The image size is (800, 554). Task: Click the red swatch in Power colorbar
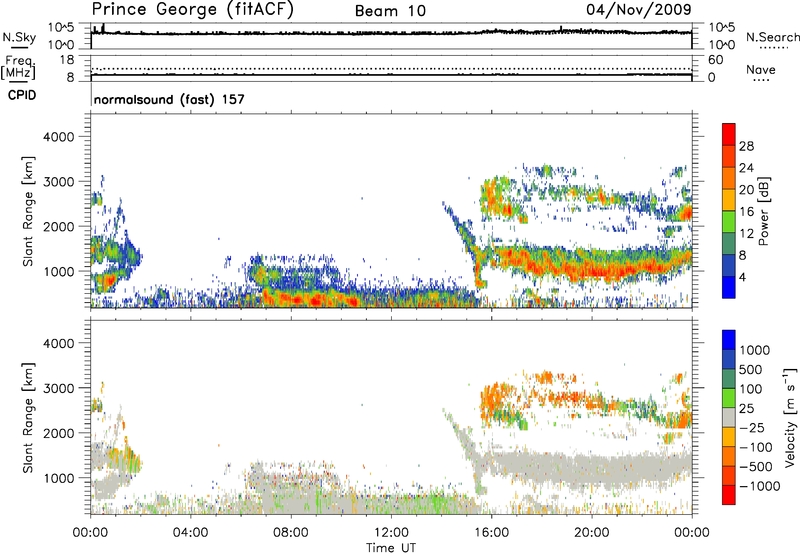click(729, 134)
